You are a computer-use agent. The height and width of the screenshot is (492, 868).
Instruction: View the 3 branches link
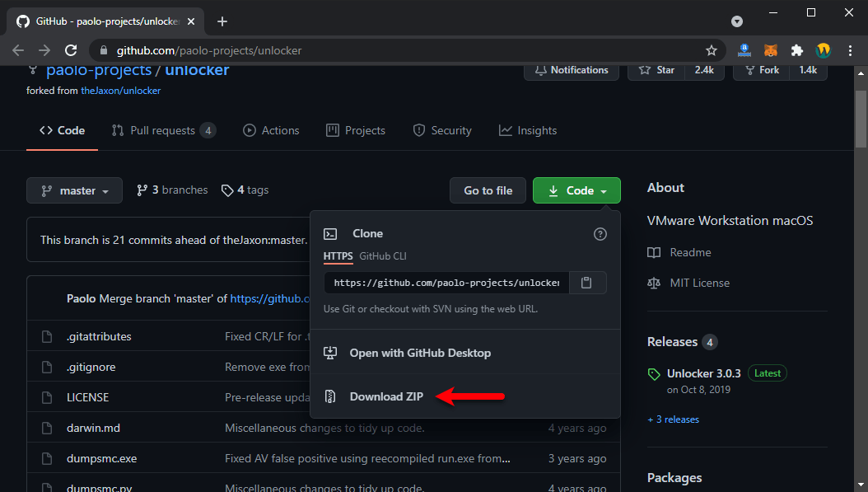pyautogui.click(x=172, y=190)
